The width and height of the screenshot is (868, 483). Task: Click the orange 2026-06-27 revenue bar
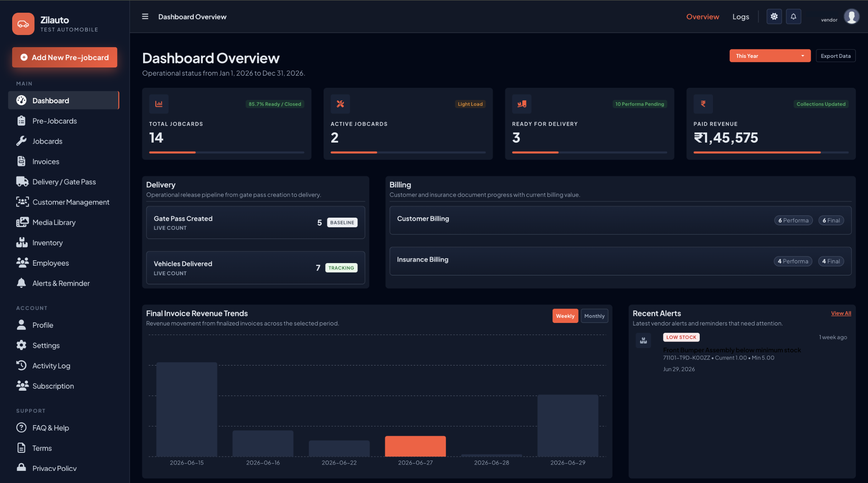point(415,446)
